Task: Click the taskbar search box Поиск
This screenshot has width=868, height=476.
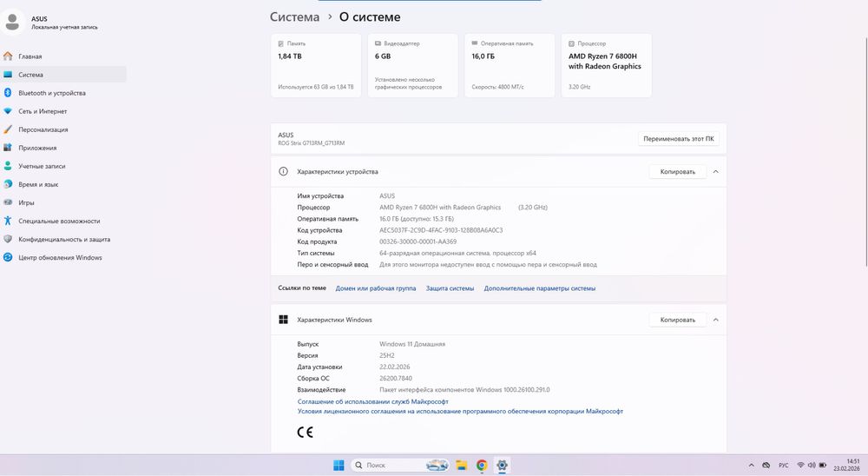Action: click(x=400, y=466)
